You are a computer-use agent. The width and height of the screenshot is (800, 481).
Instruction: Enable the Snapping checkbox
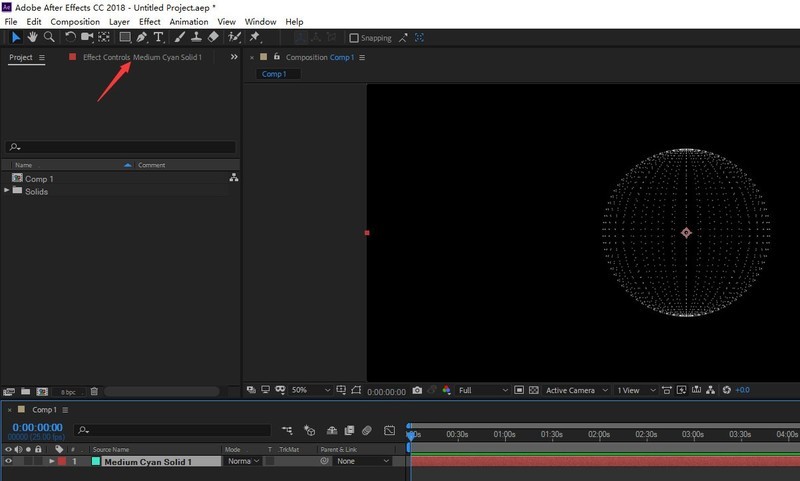pos(354,38)
